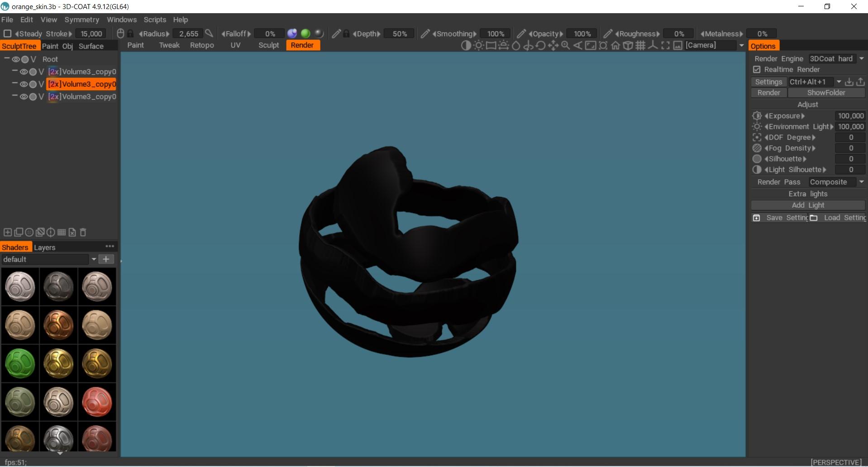868x467 pixels.
Task: Open the Symmetry menu
Action: tap(81, 19)
